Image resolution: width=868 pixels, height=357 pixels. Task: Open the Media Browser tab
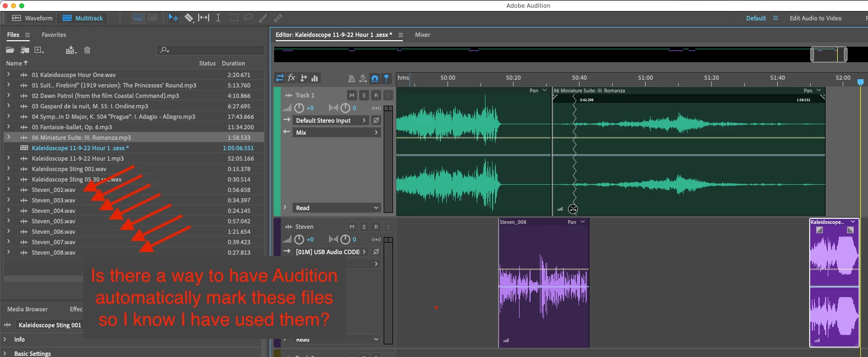pyautogui.click(x=28, y=309)
